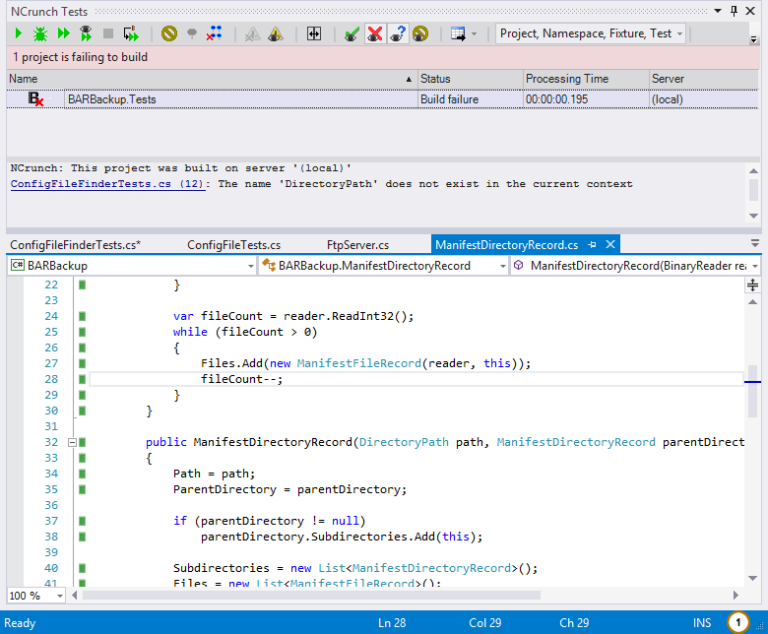Image resolution: width=768 pixels, height=634 pixels.
Task: Toggle the red X failing tests filter
Action: [375, 34]
